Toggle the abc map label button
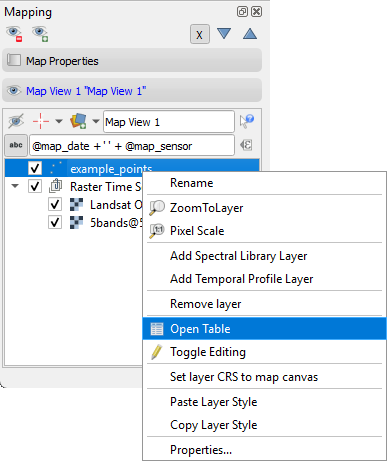This screenshot has width=388, height=461. click(16, 145)
